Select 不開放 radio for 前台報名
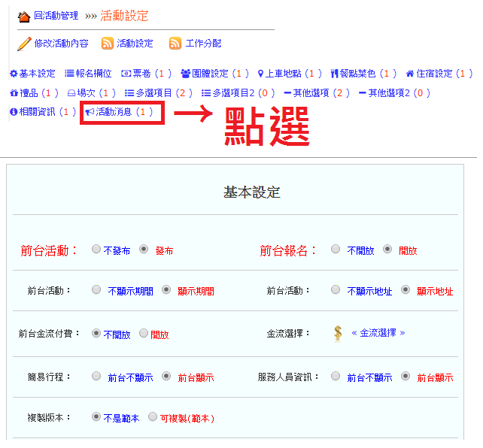Screen dimensions: 483x448 [336, 250]
